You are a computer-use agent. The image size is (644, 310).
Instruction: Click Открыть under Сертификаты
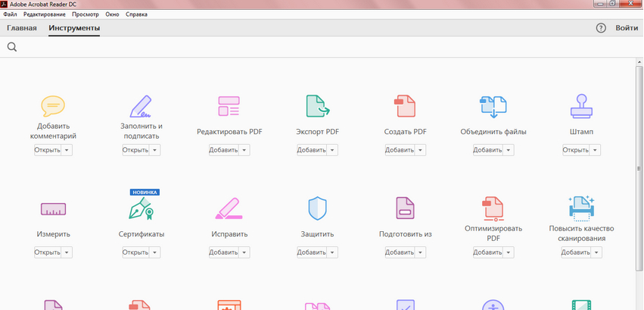click(x=135, y=252)
